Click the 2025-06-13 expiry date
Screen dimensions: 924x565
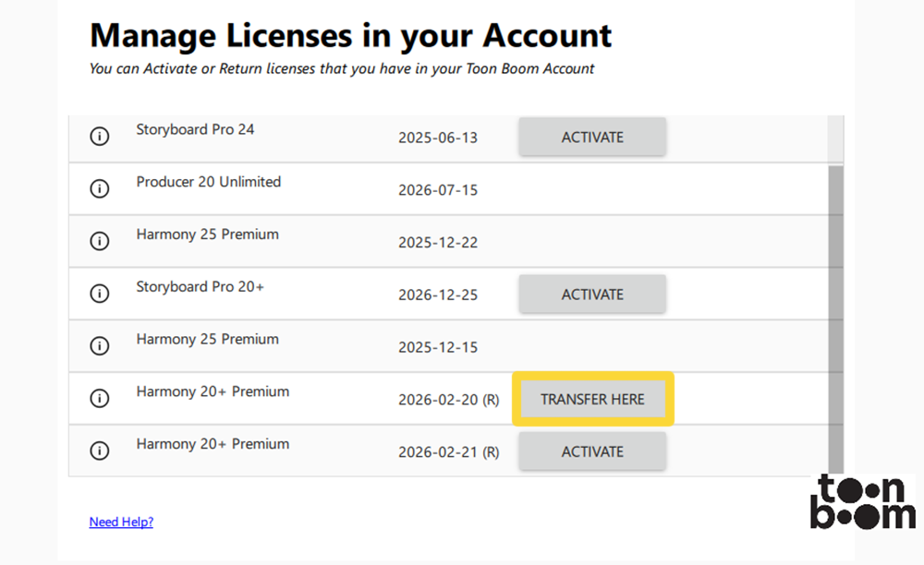438,138
